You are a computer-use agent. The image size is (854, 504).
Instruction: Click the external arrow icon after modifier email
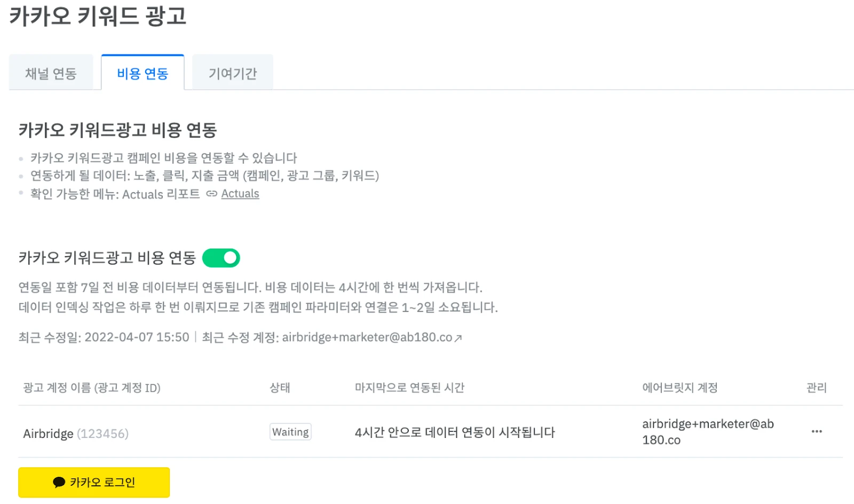pos(458,338)
